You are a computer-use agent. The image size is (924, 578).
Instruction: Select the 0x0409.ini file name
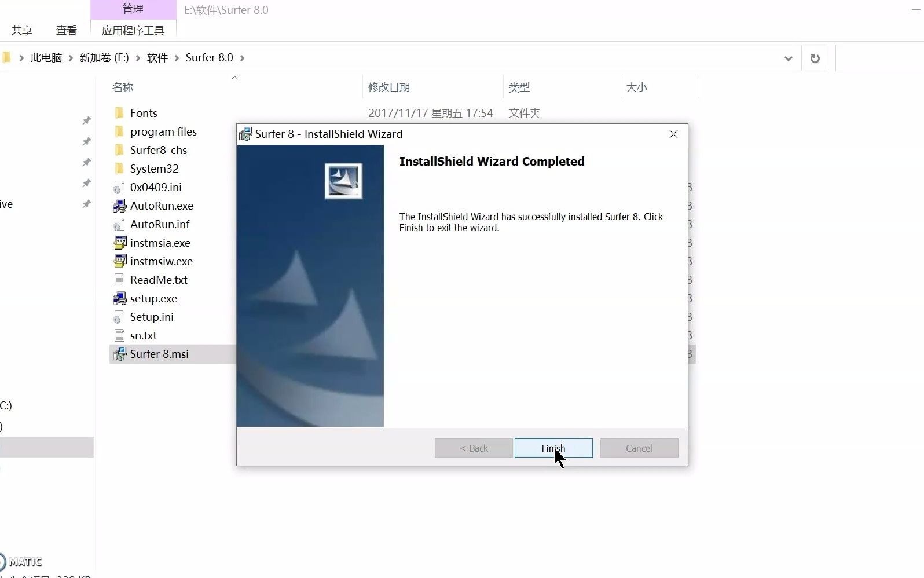pyautogui.click(x=156, y=187)
